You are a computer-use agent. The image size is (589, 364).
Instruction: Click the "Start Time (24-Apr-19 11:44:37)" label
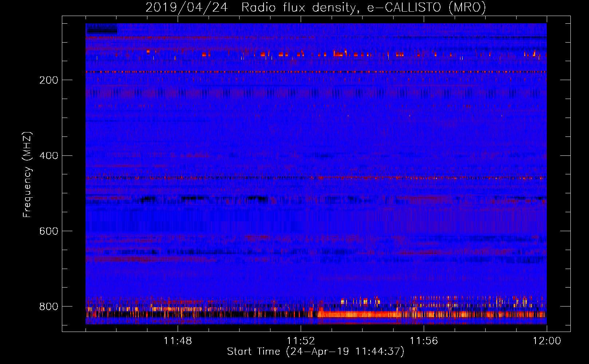tap(316, 352)
